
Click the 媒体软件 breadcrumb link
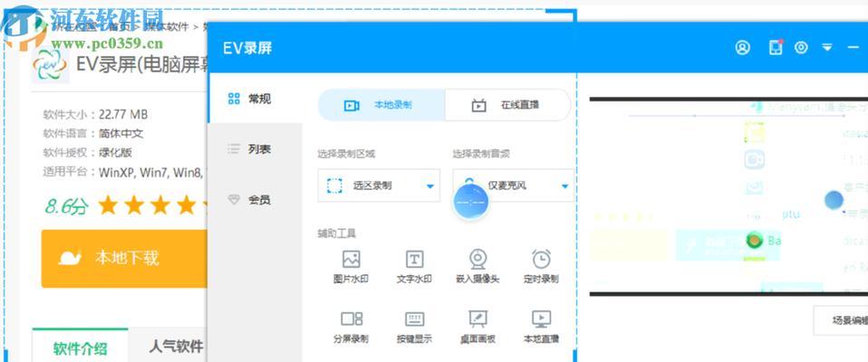pos(166,26)
